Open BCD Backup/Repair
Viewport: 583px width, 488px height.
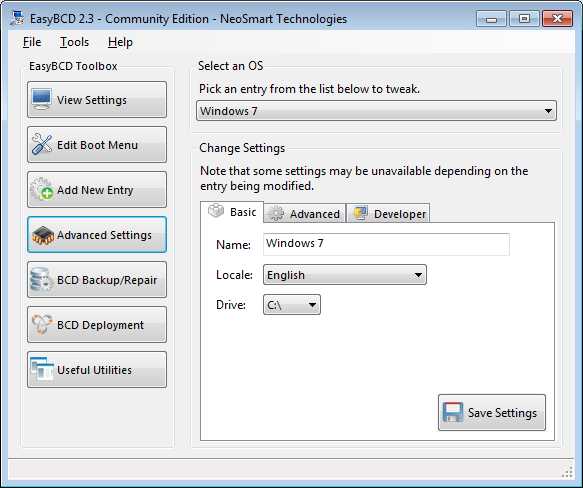point(97,280)
